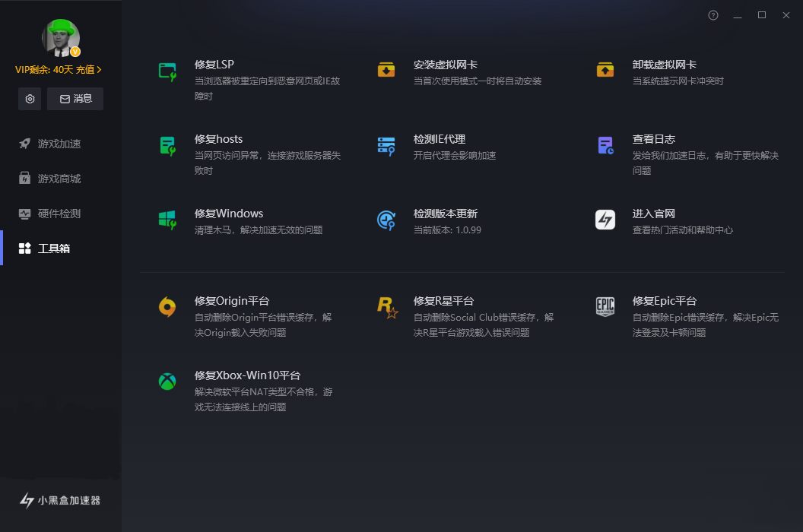Screen dimensions: 803x532
Task: Click the 发给我们加速日志 description
Action: click(705, 163)
